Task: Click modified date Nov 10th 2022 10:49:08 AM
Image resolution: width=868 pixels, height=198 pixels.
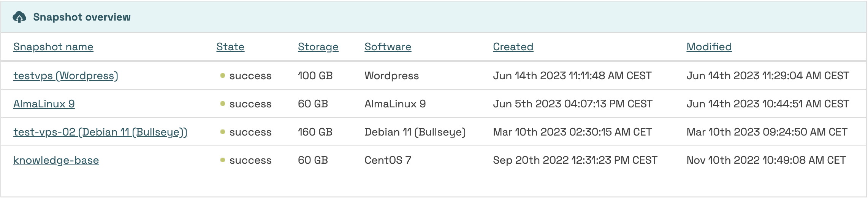Action: 766,160
